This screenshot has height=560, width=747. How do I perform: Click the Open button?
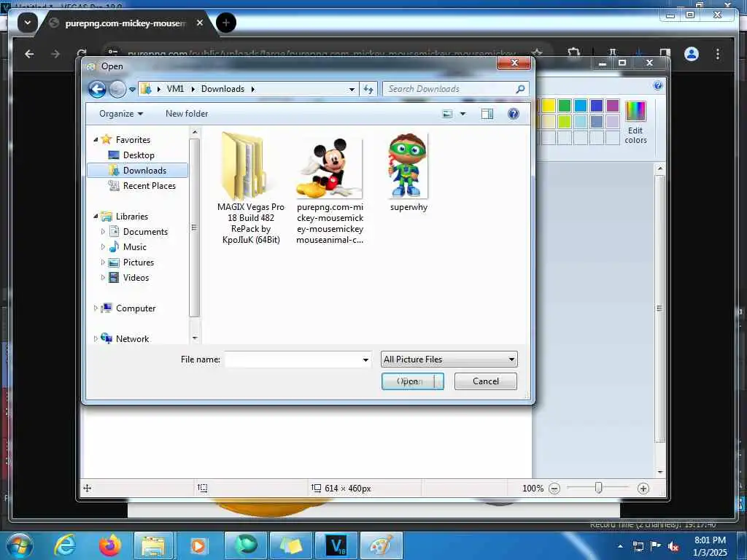coord(413,381)
